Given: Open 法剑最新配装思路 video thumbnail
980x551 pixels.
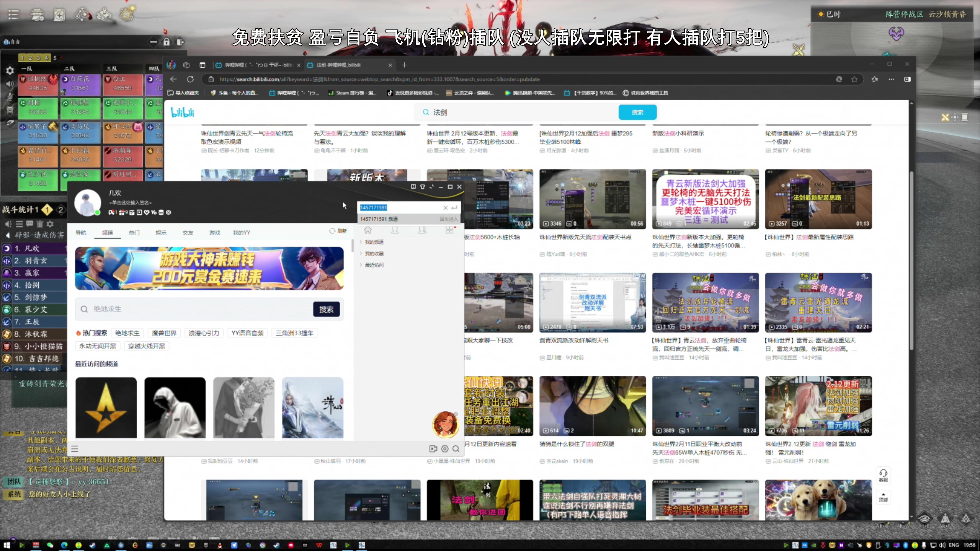Looking at the screenshot, I should [818, 199].
